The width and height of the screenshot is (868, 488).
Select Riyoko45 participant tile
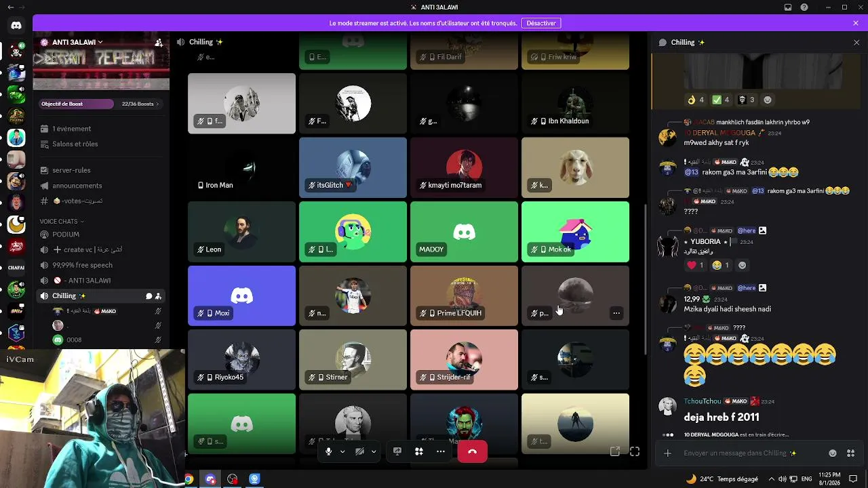pyautogui.click(x=241, y=360)
